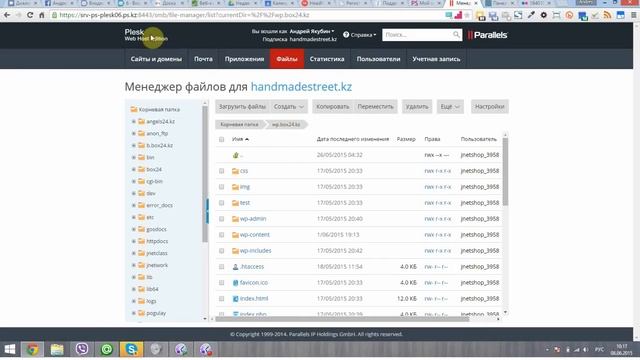Click the folder tree vertical scrollbar
The width and height of the screenshot is (640, 360).
coord(205,174)
